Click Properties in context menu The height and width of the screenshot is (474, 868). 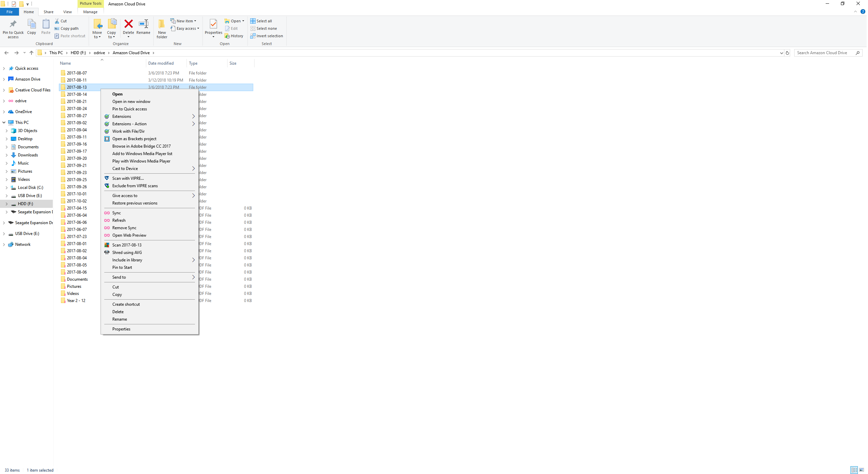pyautogui.click(x=121, y=328)
